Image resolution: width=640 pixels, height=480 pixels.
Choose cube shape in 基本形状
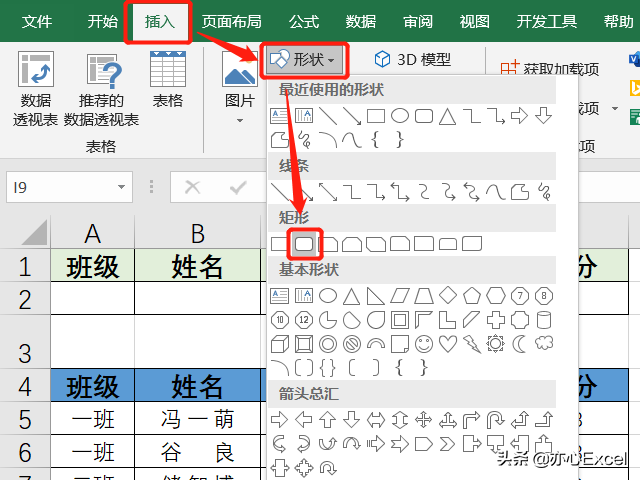tap(280, 344)
